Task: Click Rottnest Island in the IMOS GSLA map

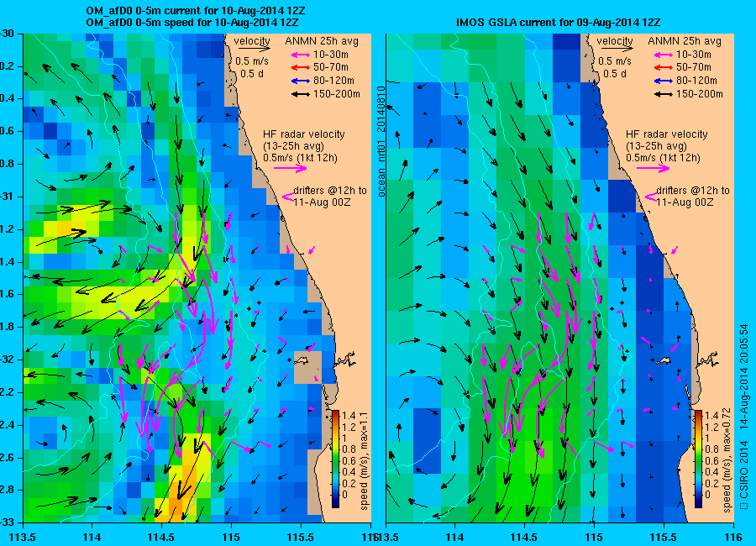Action: tap(663, 361)
